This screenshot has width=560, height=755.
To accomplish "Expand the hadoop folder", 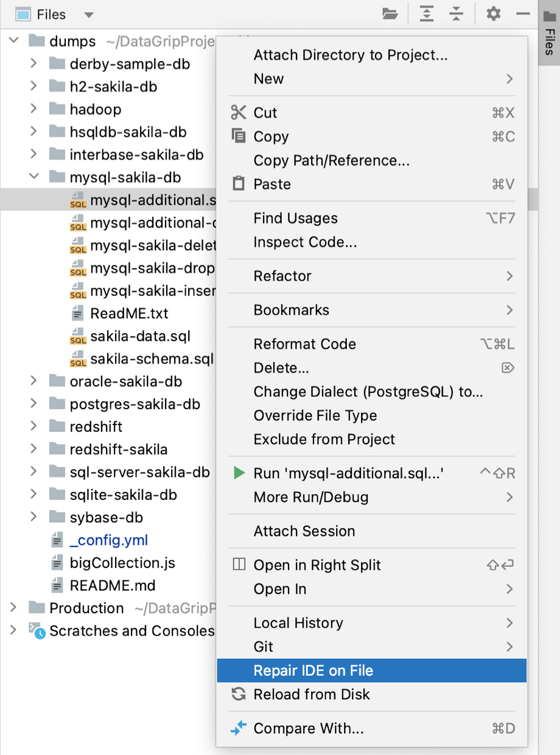I will point(34,110).
